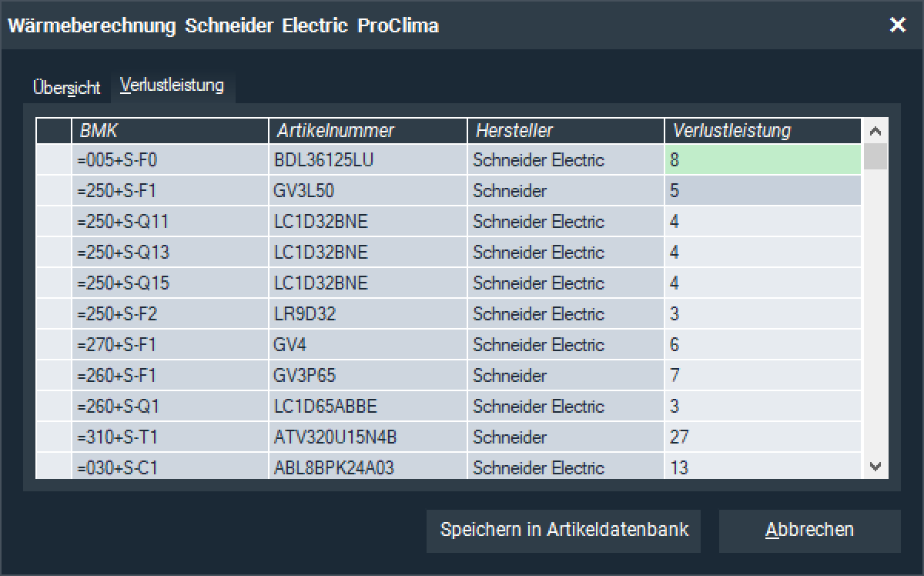This screenshot has width=924, height=576.
Task: Click Speichern in Artikeldatenbank button
Action: point(564,530)
